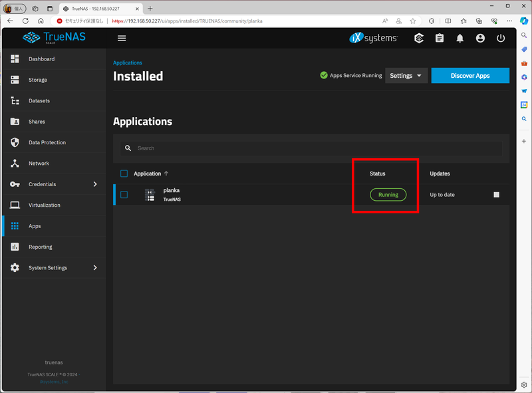Click into the applications Search field
The image size is (532, 393).
pyautogui.click(x=311, y=148)
